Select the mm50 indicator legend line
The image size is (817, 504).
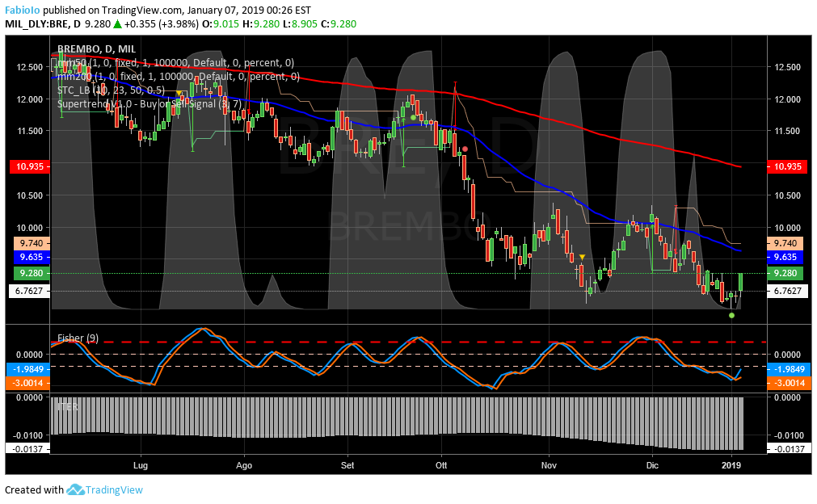click(x=175, y=63)
